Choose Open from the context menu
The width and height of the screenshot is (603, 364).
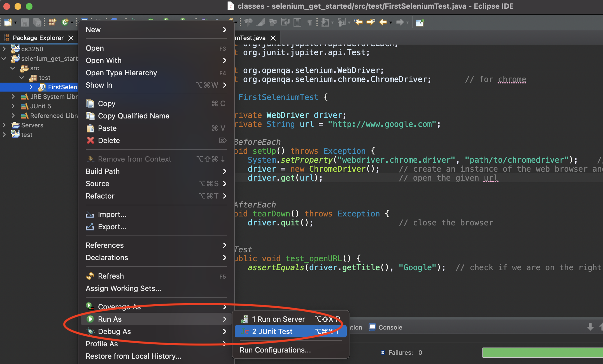(x=156, y=48)
